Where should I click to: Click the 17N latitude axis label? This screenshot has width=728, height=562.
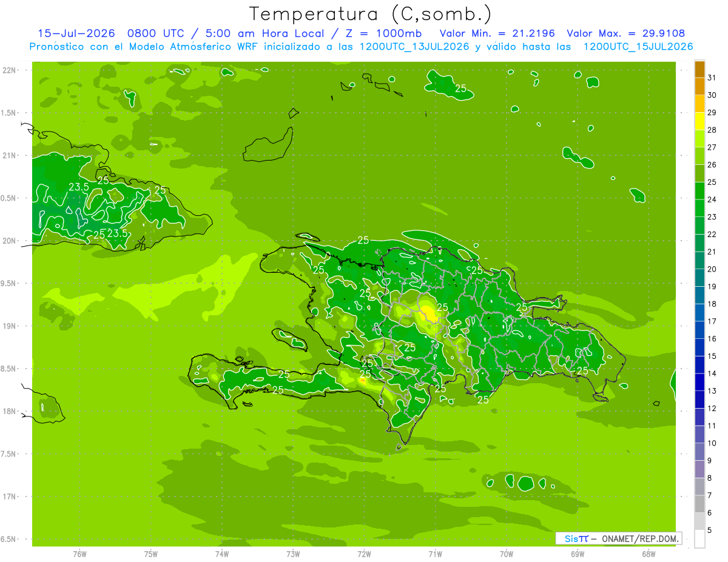click(10, 497)
